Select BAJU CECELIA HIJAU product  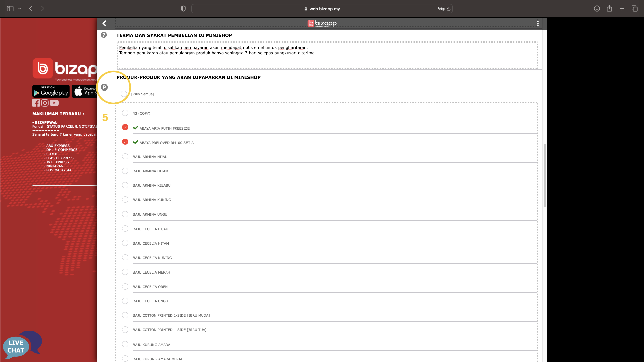tap(125, 229)
